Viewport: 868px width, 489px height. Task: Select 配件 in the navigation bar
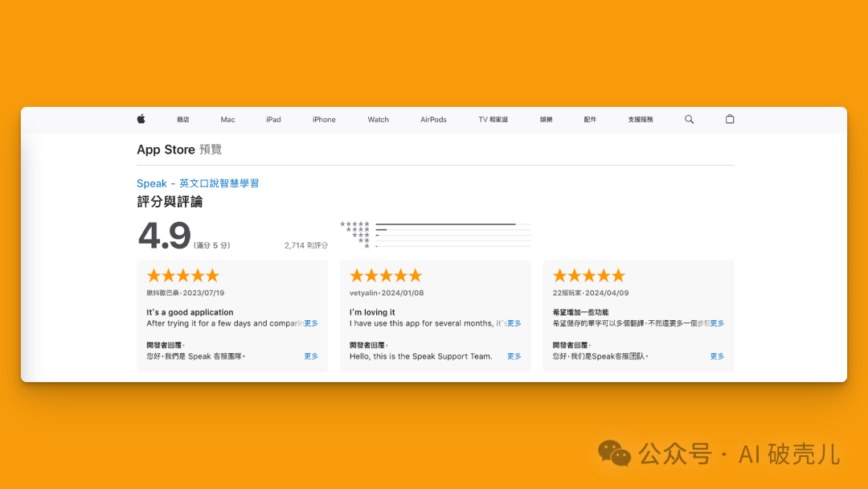click(x=590, y=120)
